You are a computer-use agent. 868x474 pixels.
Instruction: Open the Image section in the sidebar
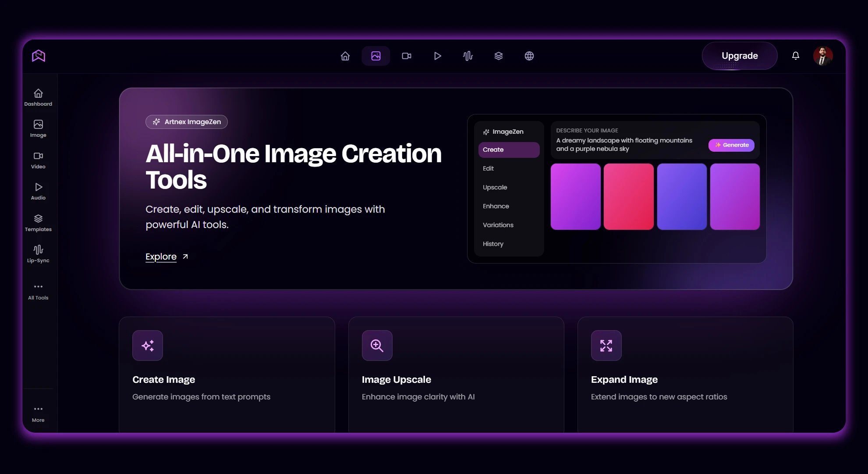[x=38, y=128]
